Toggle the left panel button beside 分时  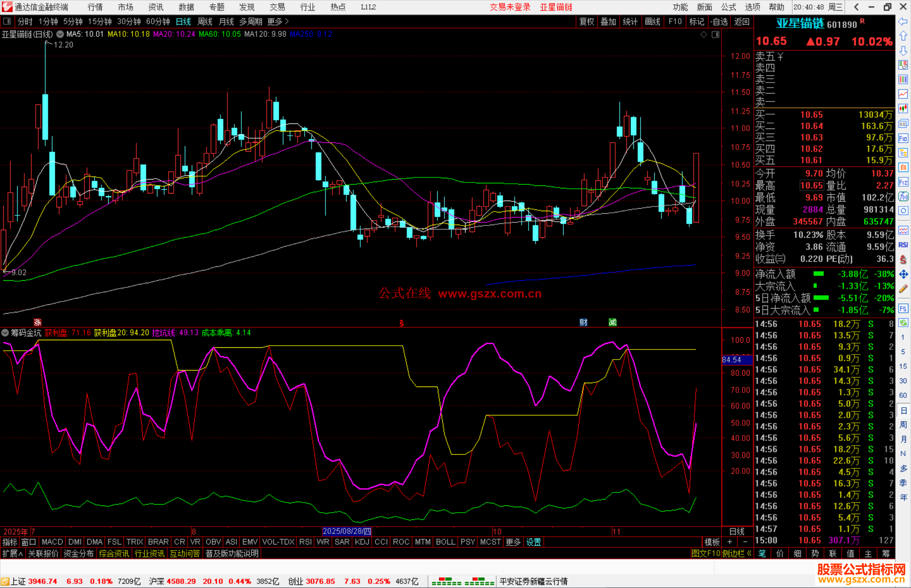(x=7, y=21)
